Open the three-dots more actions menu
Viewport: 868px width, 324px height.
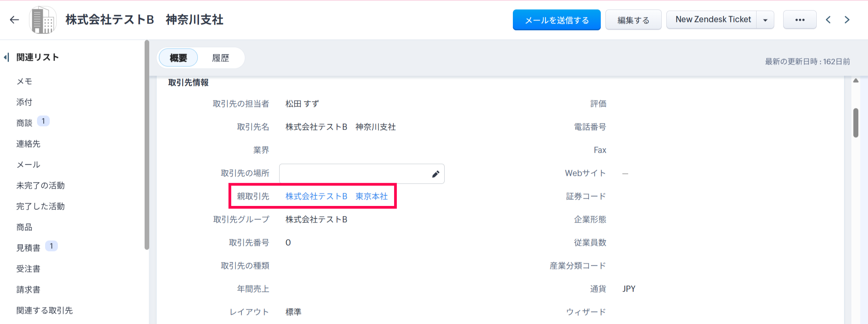click(799, 20)
